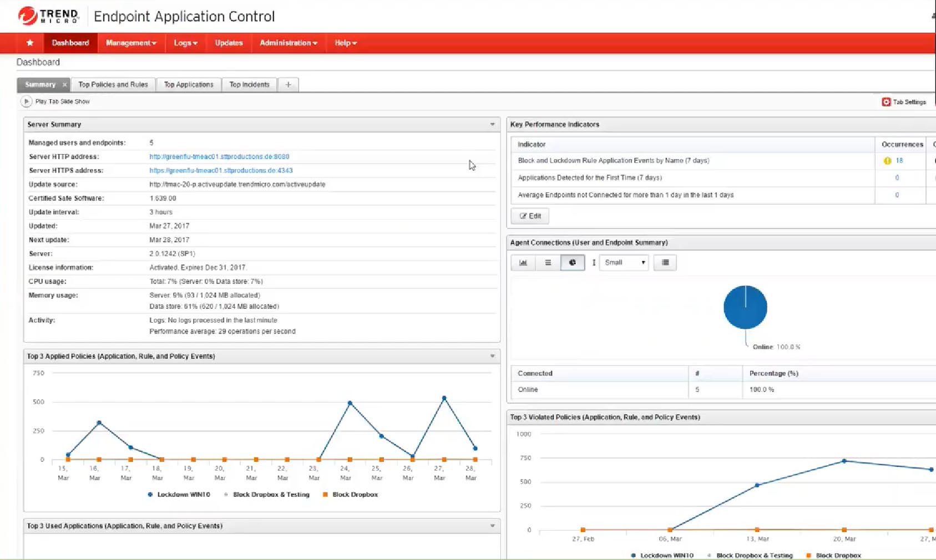Click the favorites star in the red menu bar

tap(30, 43)
